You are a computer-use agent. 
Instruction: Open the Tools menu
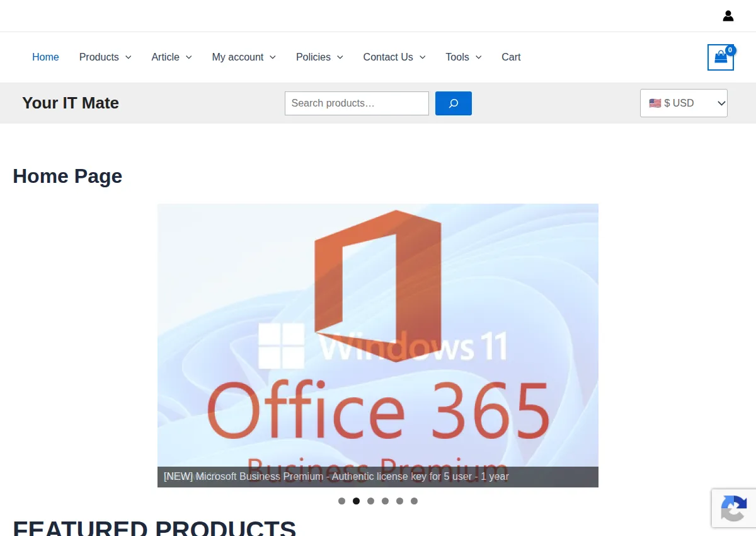click(x=457, y=57)
